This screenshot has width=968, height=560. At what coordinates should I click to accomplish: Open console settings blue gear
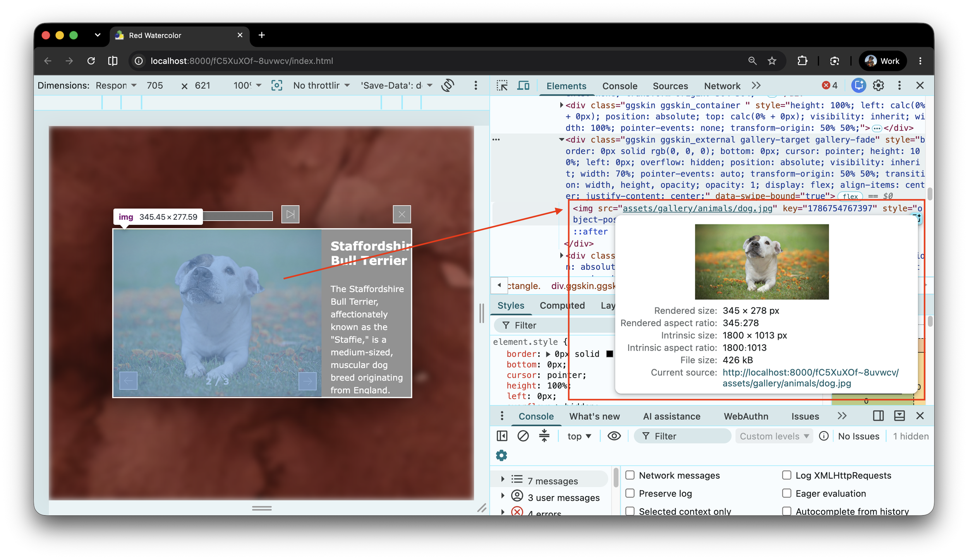(x=501, y=455)
